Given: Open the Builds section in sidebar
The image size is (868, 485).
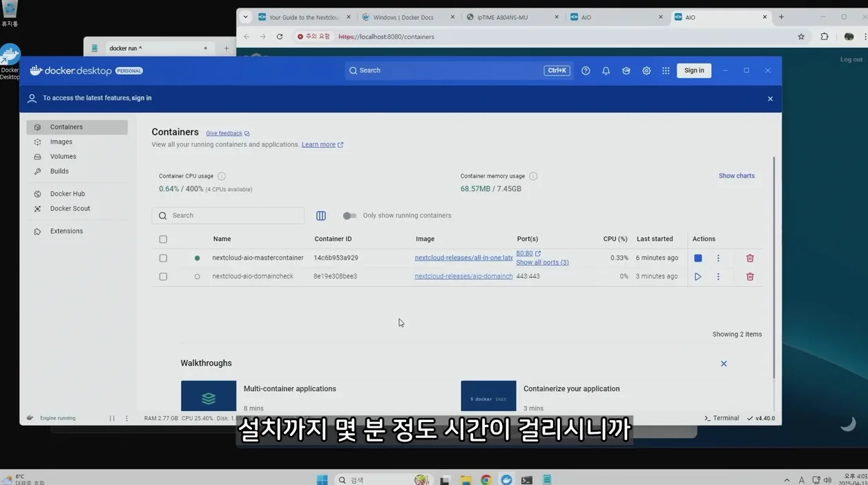Looking at the screenshot, I should pos(77,171).
